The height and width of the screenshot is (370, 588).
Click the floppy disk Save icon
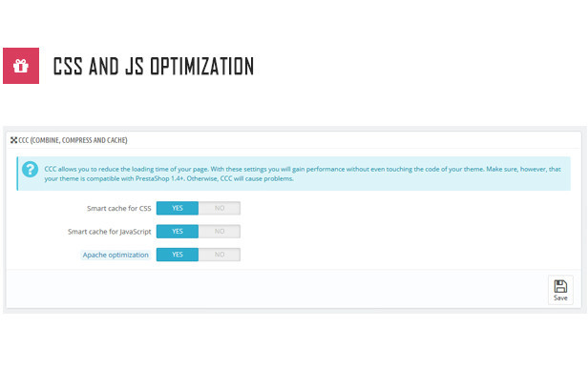560,286
